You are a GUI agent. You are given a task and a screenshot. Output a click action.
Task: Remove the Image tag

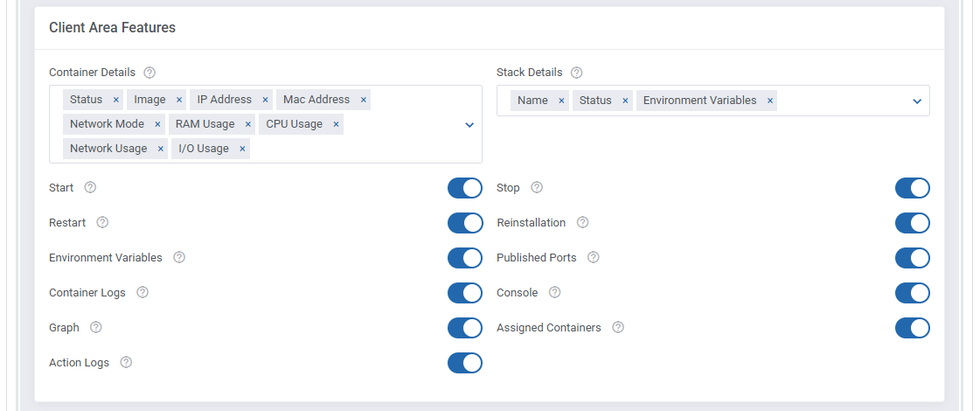click(x=178, y=100)
